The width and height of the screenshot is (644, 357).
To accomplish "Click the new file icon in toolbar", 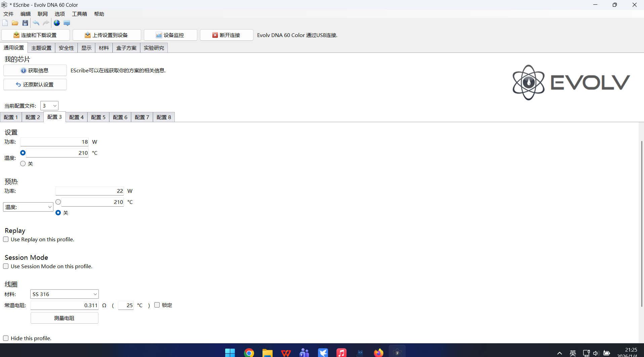I will tap(5, 23).
